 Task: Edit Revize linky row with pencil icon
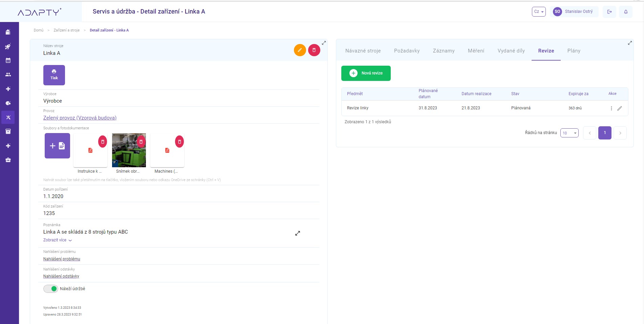click(x=620, y=108)
